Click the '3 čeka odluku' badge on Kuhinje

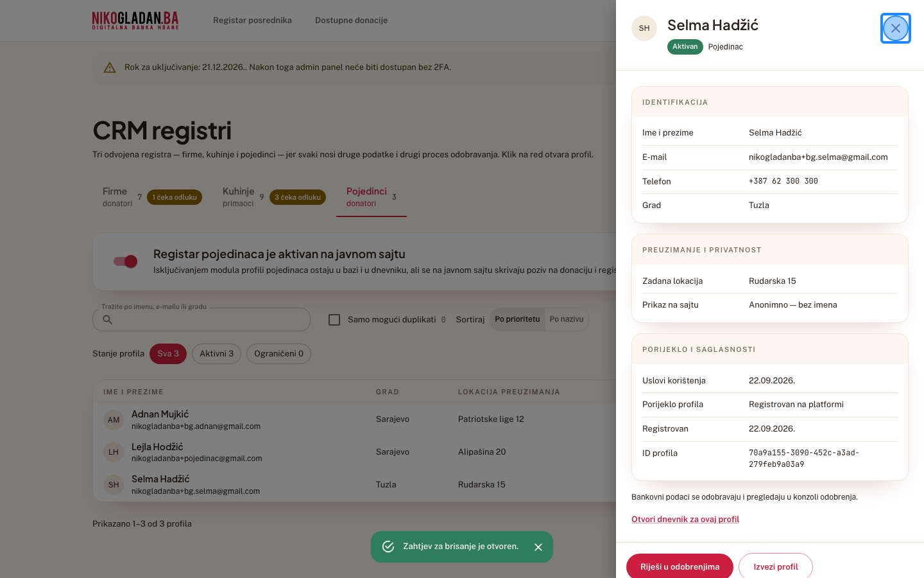pyautogui.click(x=298, y=197)
